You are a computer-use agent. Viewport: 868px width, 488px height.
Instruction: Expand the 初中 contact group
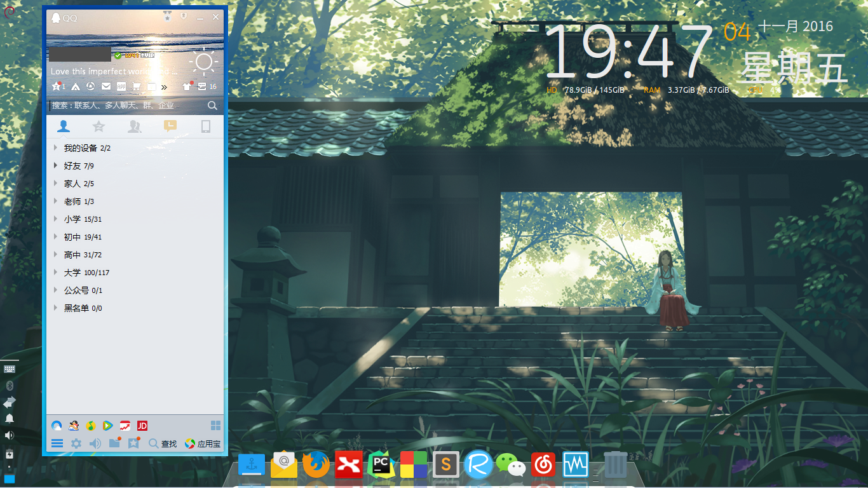pos(135,237)
